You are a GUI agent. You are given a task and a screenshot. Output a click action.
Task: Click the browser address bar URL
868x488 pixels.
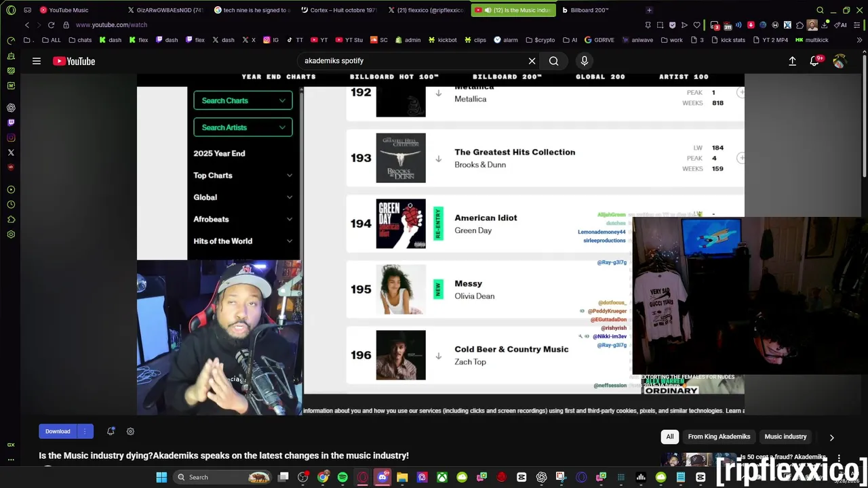point(111,25)
